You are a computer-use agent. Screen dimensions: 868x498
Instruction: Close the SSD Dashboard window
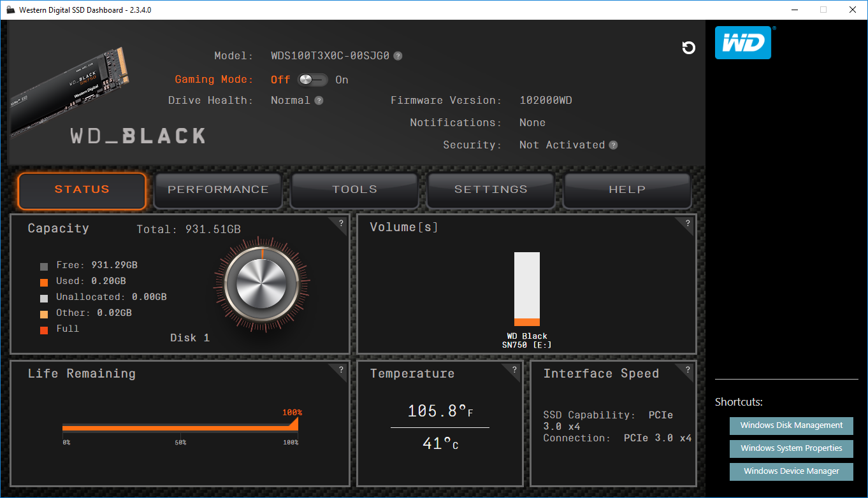[x=853, y=10]
